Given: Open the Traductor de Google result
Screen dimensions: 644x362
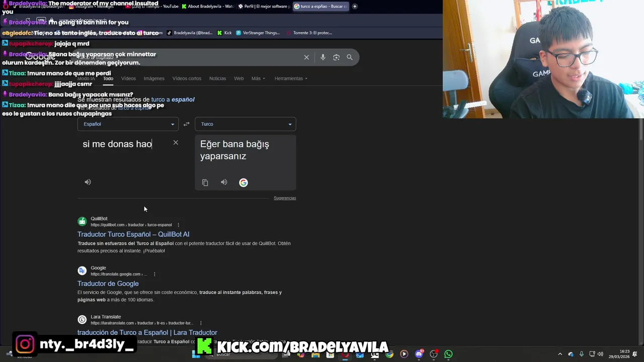Looking at the screenshot, I should [x=108, y=284].
